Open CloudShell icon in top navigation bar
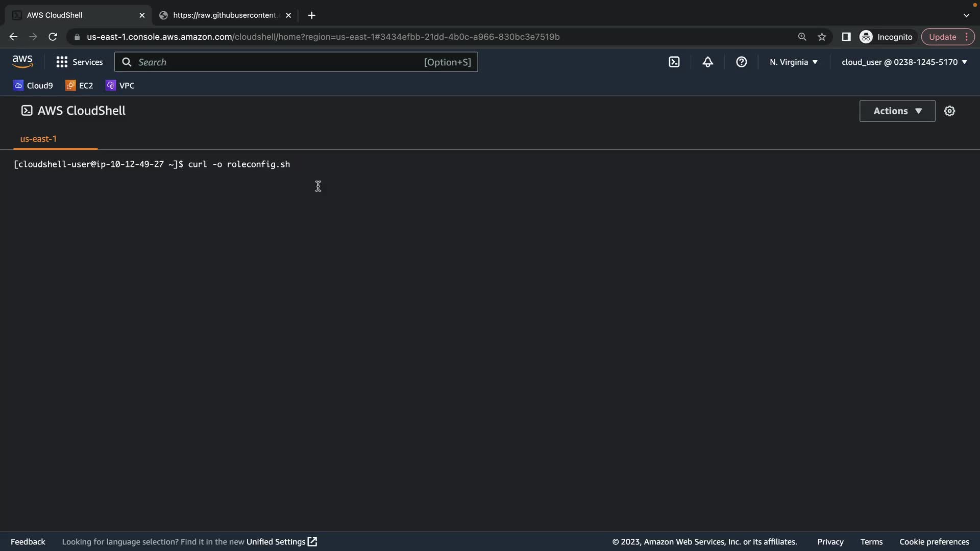This screenshot has height=551, width=980. [x=674, y=62]
